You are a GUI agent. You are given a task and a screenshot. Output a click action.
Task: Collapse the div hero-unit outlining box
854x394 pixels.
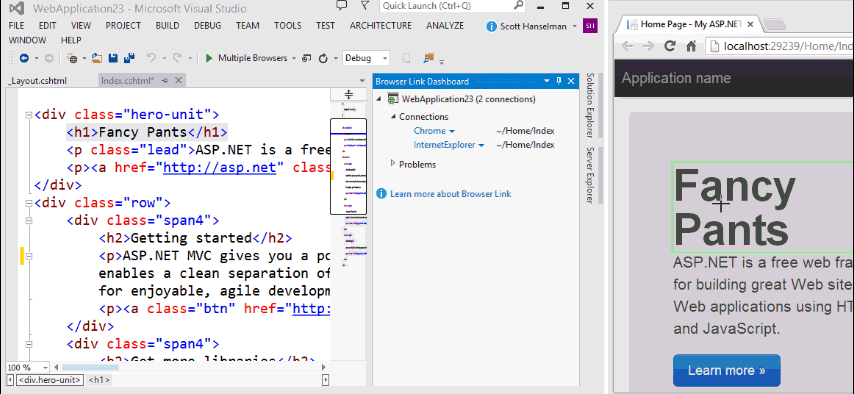(x=28, y=115)
